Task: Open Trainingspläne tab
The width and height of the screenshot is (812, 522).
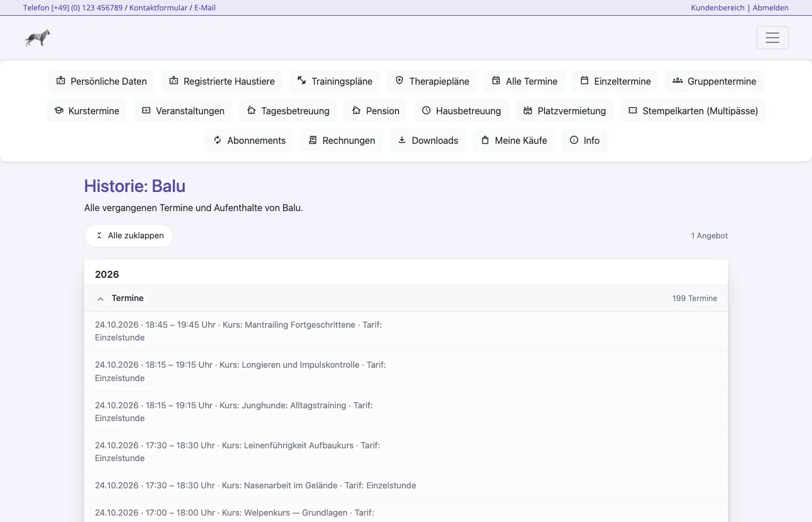Action: point(335,81)
